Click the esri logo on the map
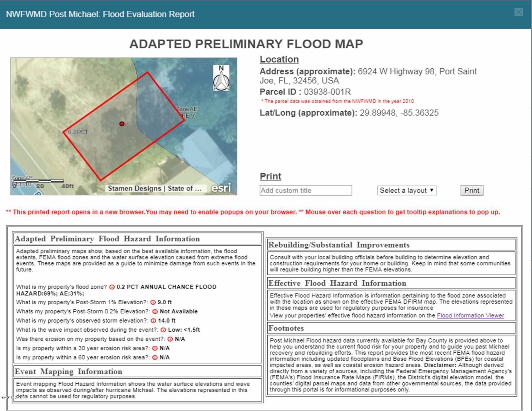Screen dimensions: 532x411 (x=221, y=188)
